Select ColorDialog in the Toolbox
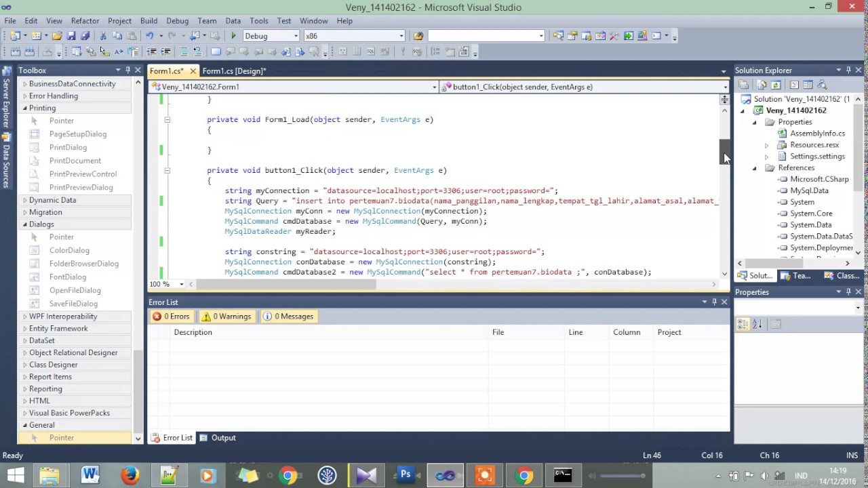Screen dimensions: 868x488 pos(69,250)
